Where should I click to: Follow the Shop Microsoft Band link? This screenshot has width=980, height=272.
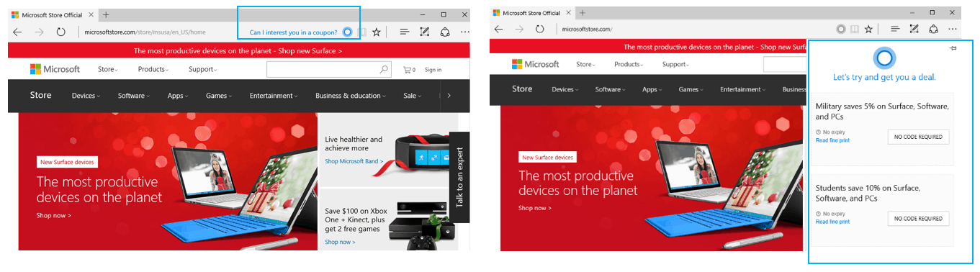tap(354, 161)
